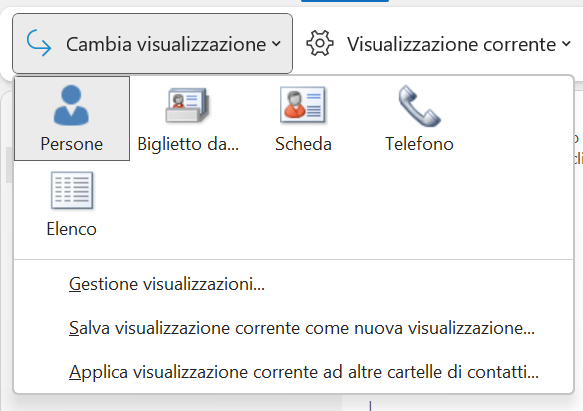
Task: Click the Visualizzazione corrente label text
Action: pyautogui.click(x=451, y=44)
